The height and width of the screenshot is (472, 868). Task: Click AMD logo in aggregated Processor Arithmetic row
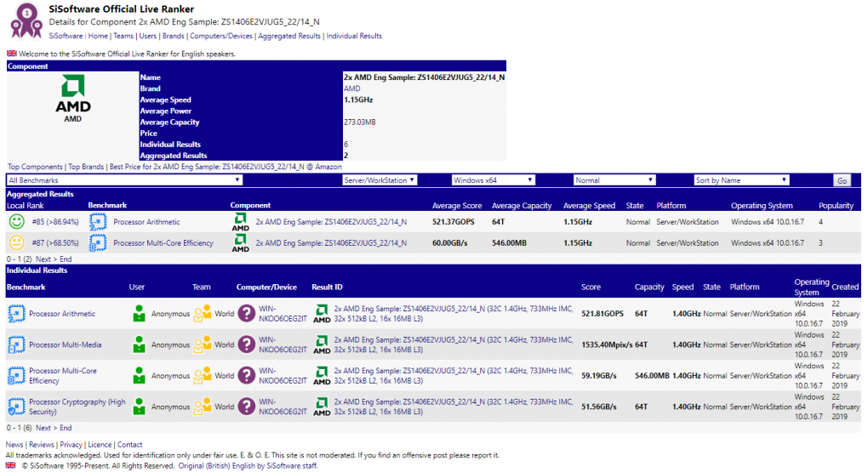click(x=240, y=222)
